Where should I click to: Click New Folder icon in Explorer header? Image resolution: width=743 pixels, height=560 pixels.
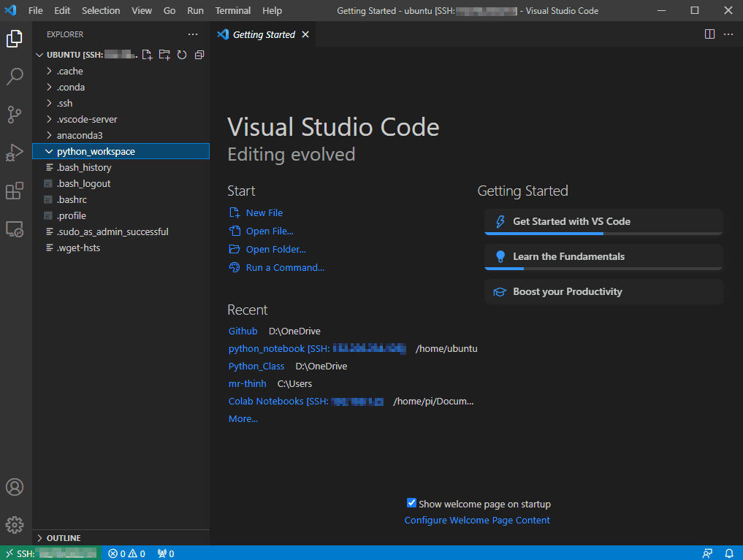[x=164, y=55]
